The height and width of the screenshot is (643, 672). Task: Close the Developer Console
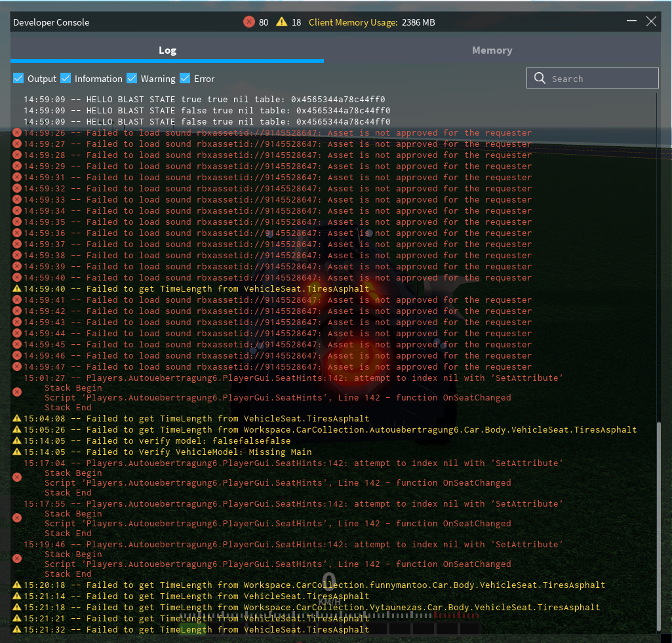point(651,22)
